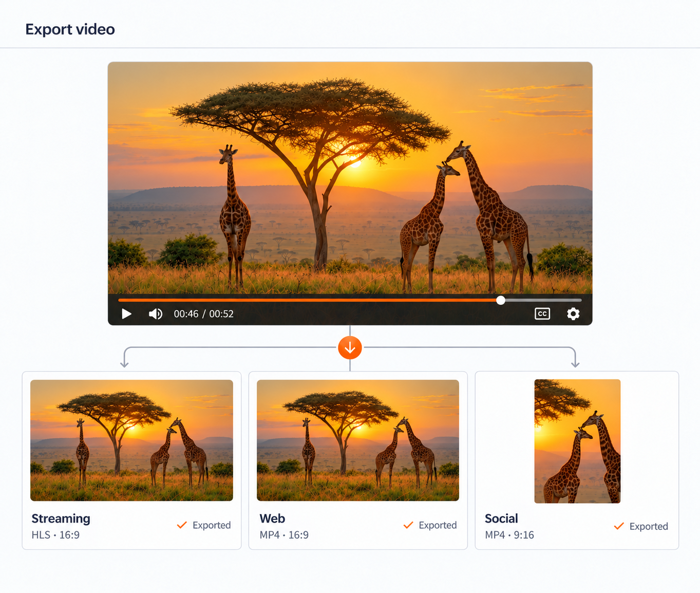700x593 pixels.
Task: Click the video progress slider handle
Action: coord(501,300)
